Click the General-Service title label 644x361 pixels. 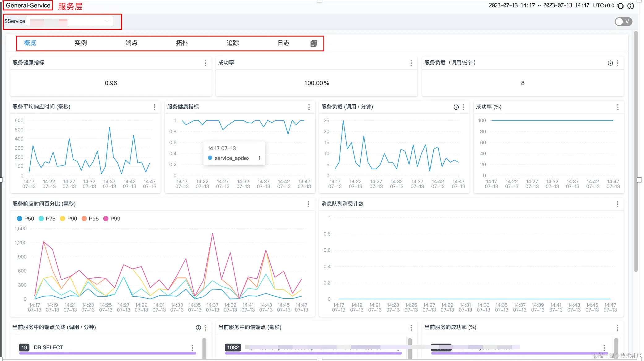coord(28,6)
